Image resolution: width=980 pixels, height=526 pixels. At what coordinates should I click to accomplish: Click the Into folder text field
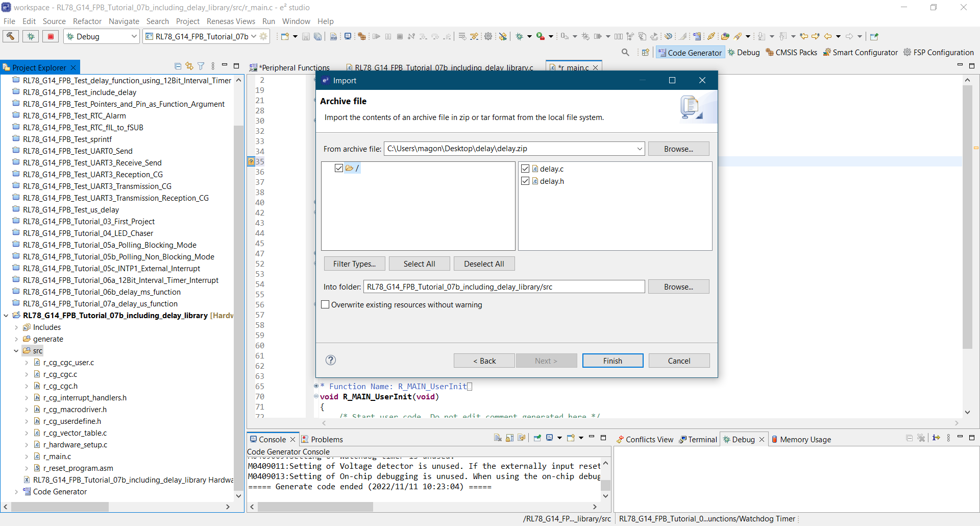504,287
